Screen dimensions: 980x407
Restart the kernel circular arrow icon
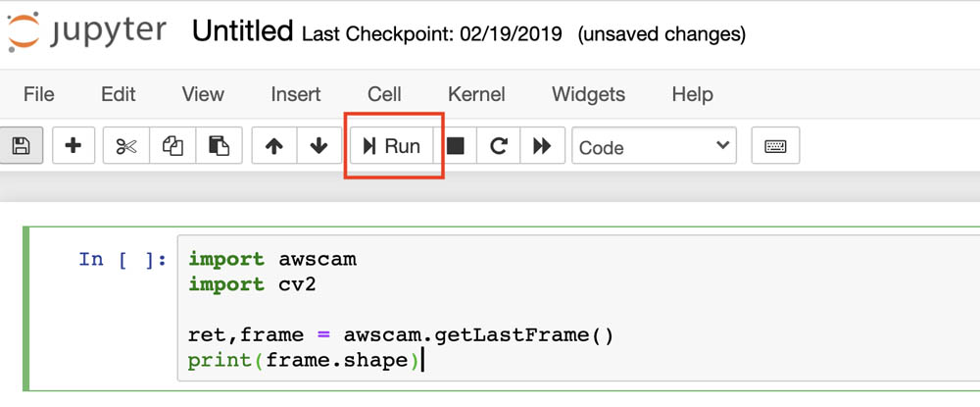click(498, 146)
